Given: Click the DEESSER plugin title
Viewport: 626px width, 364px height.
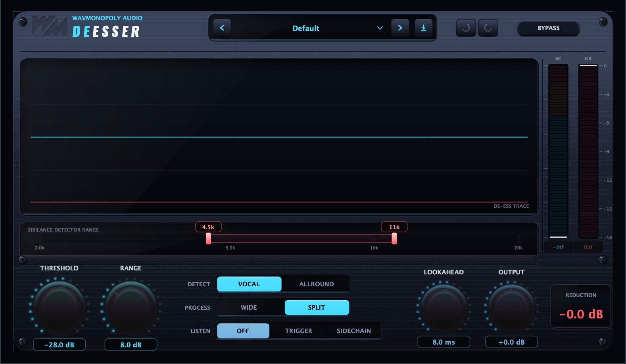Looking at the screenshot, I should 106,31.
